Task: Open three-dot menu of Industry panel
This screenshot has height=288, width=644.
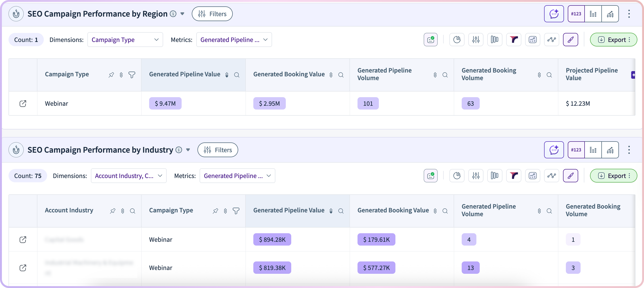Action: tap(629, 150)
